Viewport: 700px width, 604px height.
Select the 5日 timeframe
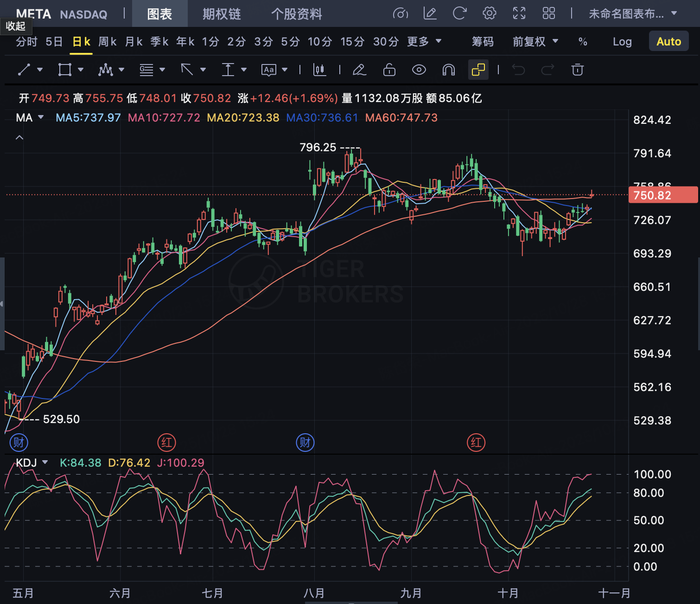pos(54,42)
